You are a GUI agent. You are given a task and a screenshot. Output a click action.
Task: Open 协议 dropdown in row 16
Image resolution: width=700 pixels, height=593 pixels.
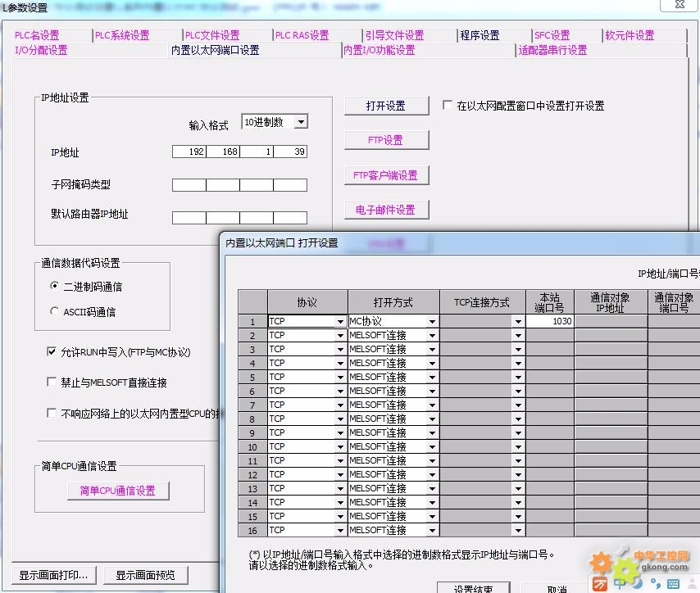[340, 530]
